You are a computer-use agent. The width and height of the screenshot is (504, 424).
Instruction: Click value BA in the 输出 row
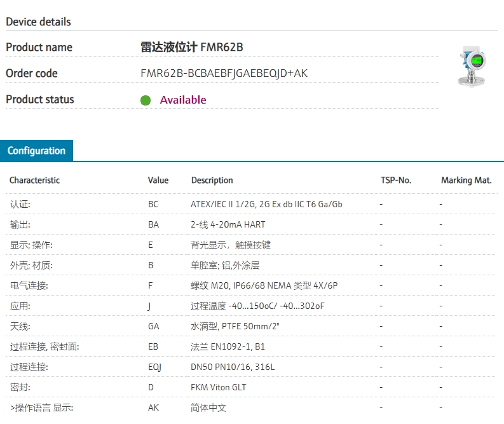coord(154,224)
